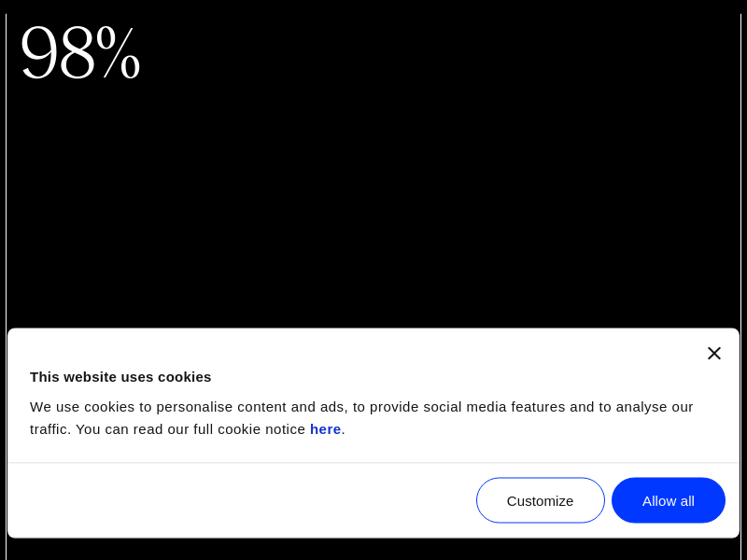
Task: Click the empty footer area left of Customize
Action: click(x=233, y=500)
